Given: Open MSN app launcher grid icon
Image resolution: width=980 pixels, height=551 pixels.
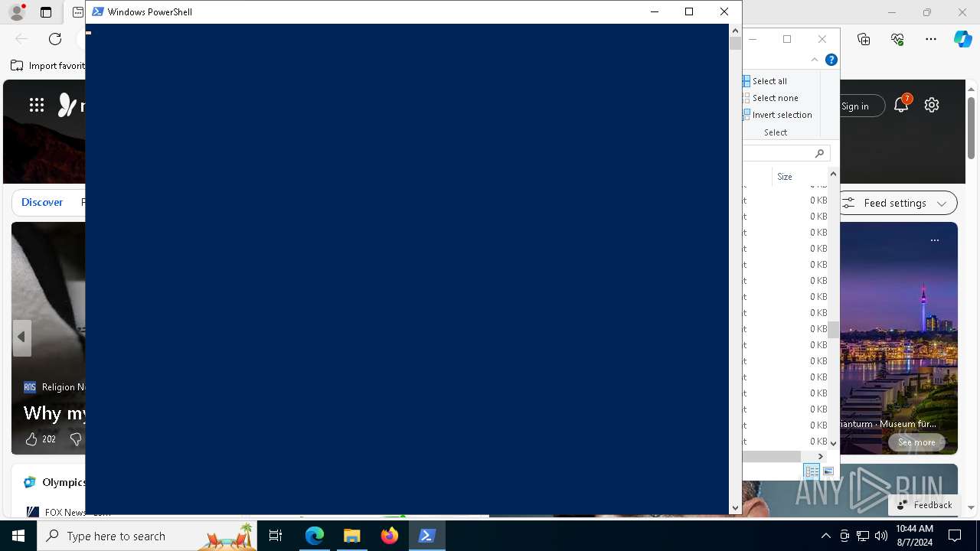Looking at the screenshot, I should pos(37,106).
